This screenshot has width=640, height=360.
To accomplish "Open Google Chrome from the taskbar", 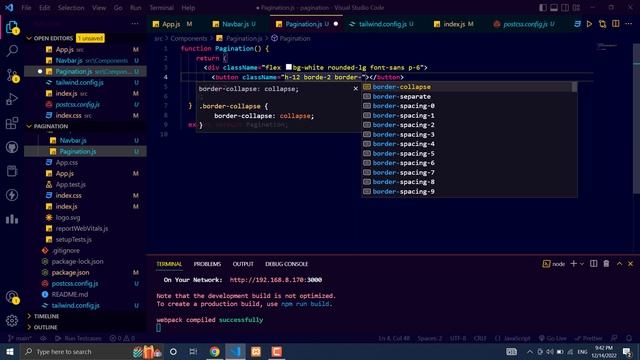I will pyautogui.click(x=215, y=352).
